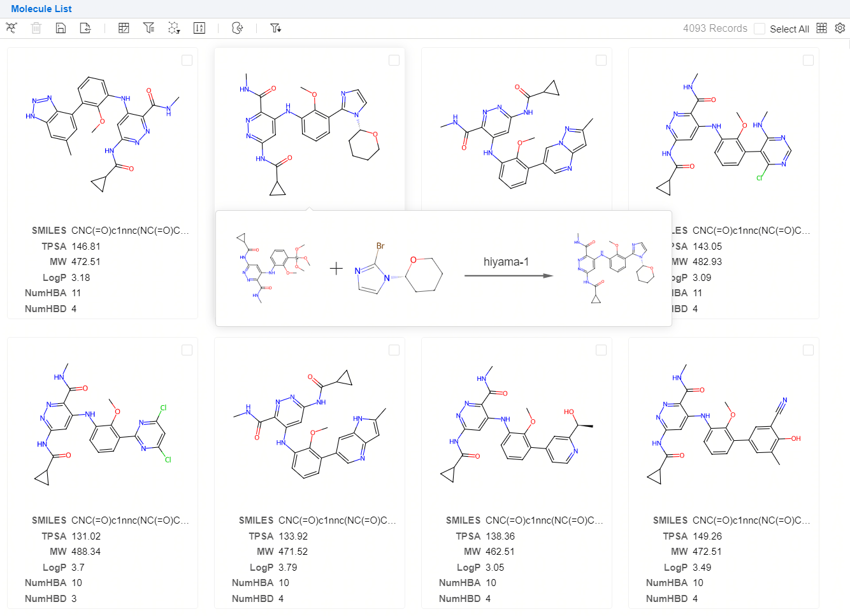Click the molecule structure editor icon

(x=11, y=28)
